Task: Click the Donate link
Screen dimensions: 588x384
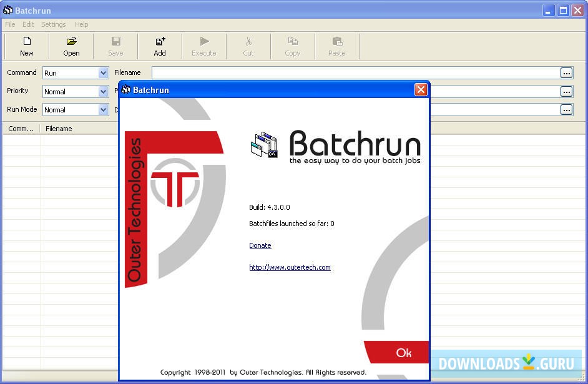Action: coord(260,245)
